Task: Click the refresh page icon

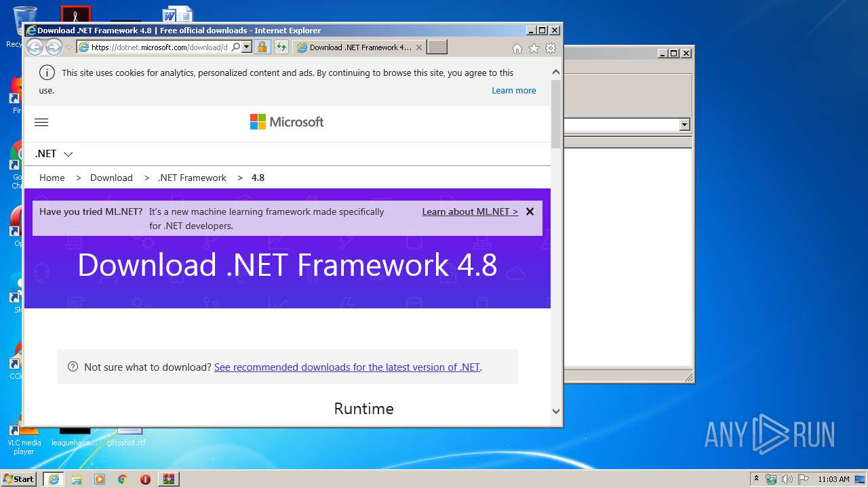Action: 281,47
